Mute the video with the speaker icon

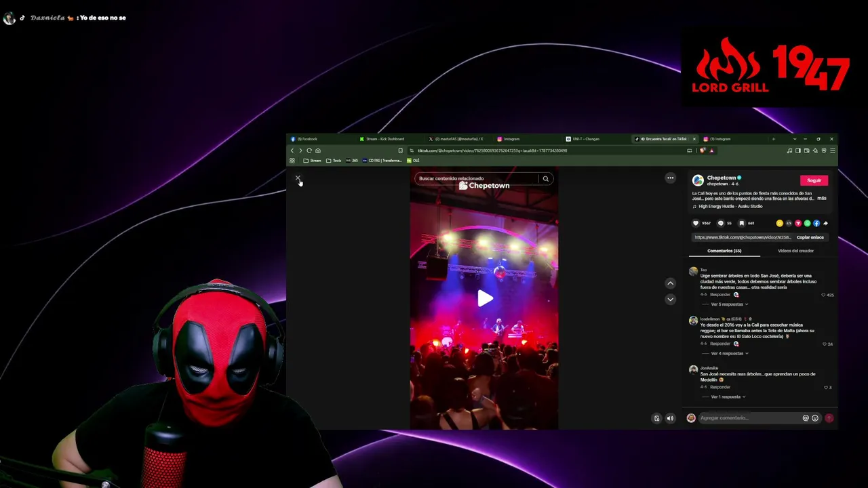tap(670, 418)
